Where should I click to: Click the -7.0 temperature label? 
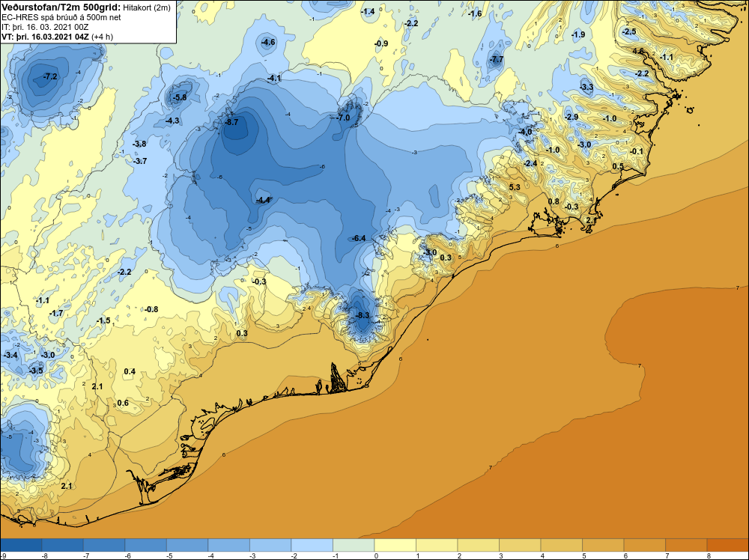click(x=344, y=118)
